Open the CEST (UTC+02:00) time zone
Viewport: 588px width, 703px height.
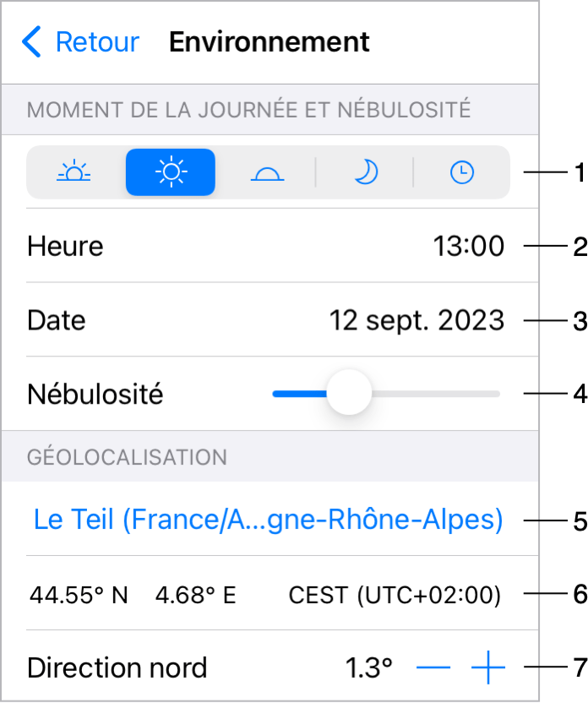coord(395,596)
